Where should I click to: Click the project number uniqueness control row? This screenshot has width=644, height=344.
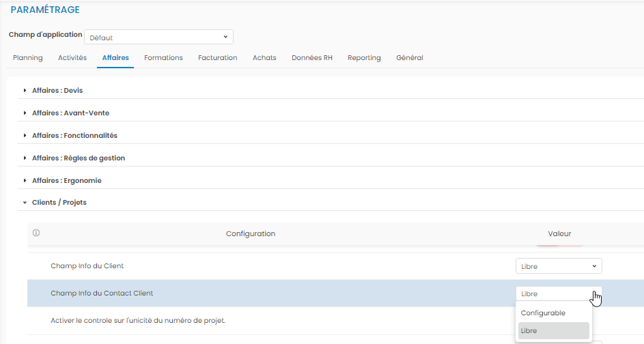point(138,320)
